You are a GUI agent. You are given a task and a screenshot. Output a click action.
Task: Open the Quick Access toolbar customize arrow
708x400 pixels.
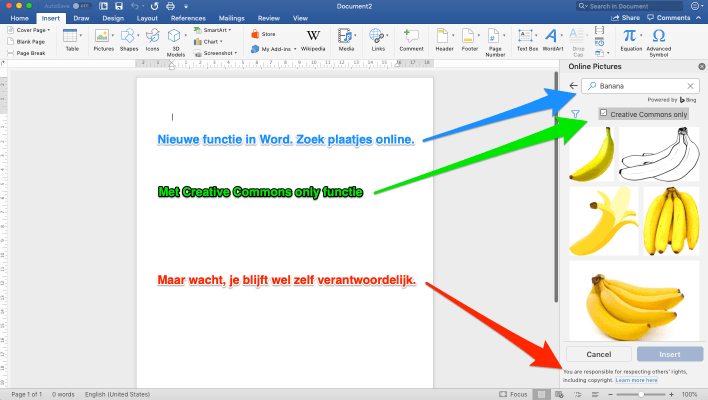186,6
